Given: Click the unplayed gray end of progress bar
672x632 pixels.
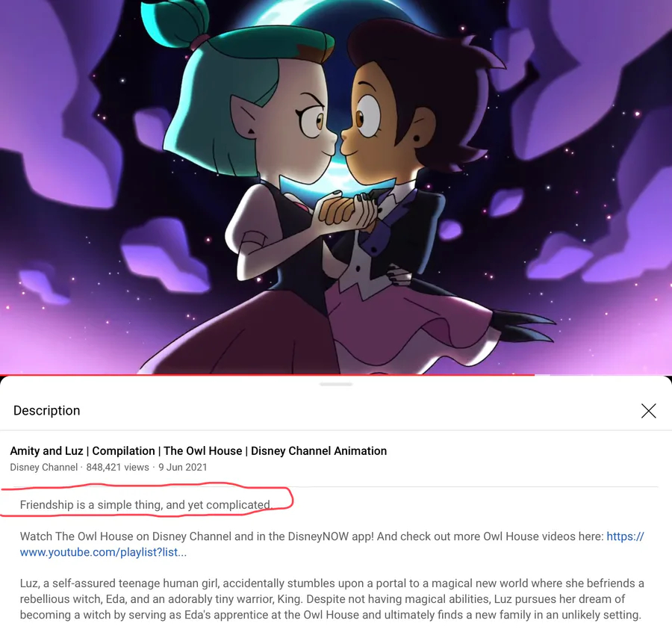Looking at the screenshot, I should click(603, 375).
